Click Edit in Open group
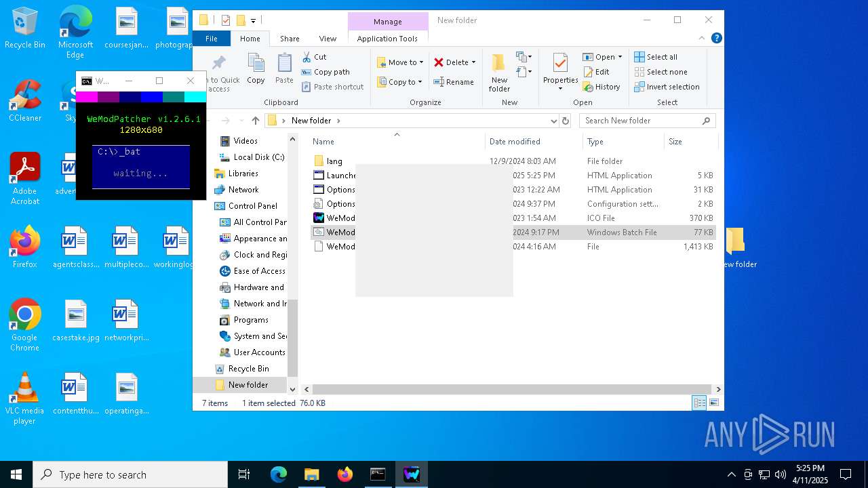The image size is (868, 488). point(595,72)
